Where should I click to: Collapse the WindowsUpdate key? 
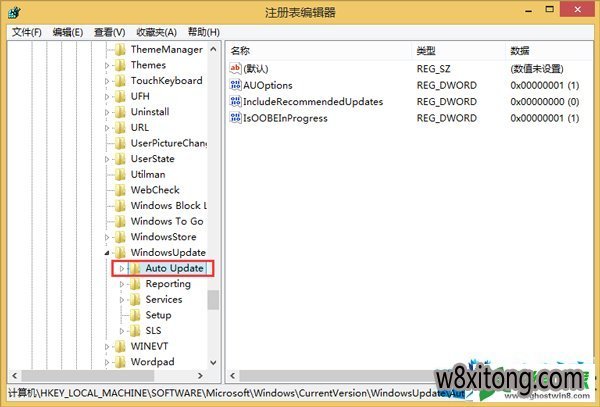click(x=107, y=253)
